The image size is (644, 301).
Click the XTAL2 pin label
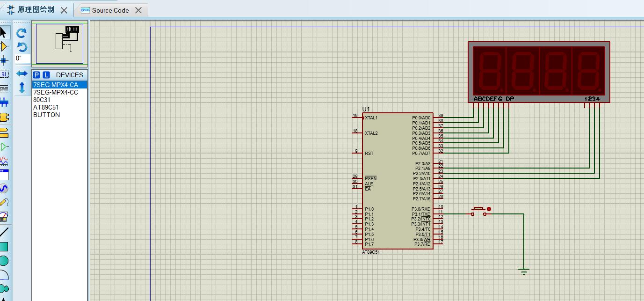371,133
